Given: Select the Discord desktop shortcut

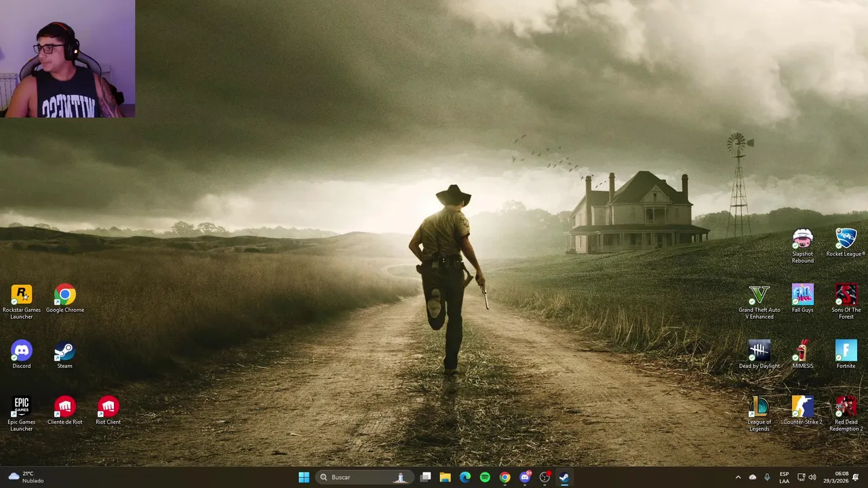Looking at the screenshot, I should tap(22, 354).
